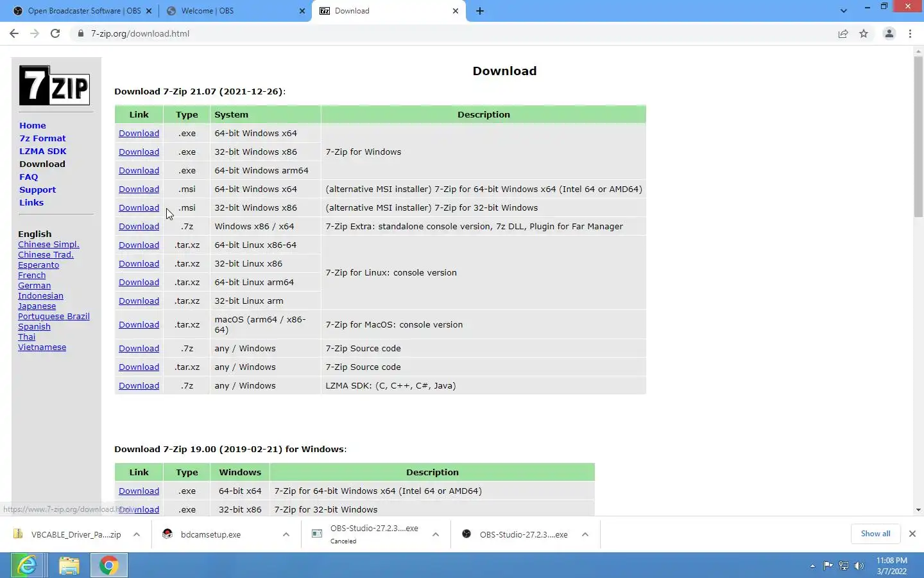
Task: Go back with browser back arrow
Action: tap(14, 33)
